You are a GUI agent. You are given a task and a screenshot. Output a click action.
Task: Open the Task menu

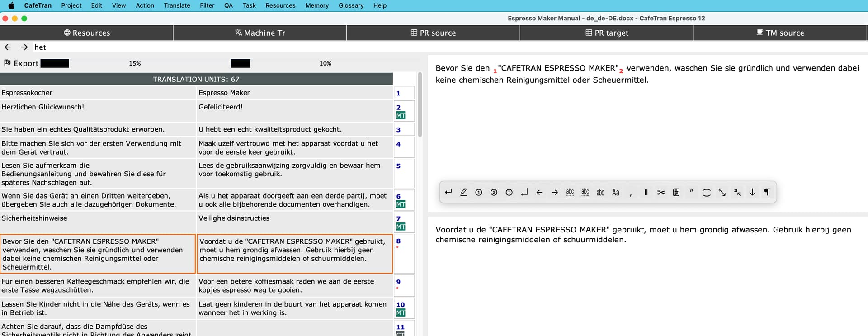coord(249,5)
